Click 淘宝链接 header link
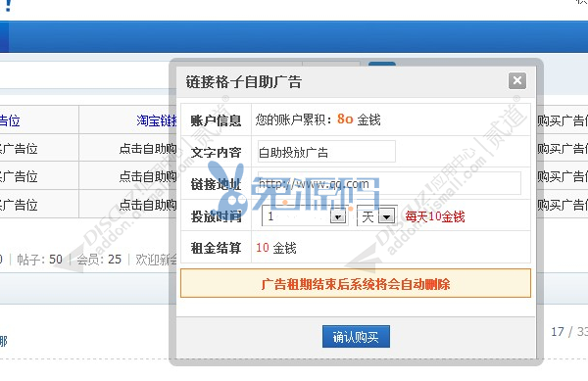The width and height of the screenshot is (588, 381). click(x=157, y=120)
